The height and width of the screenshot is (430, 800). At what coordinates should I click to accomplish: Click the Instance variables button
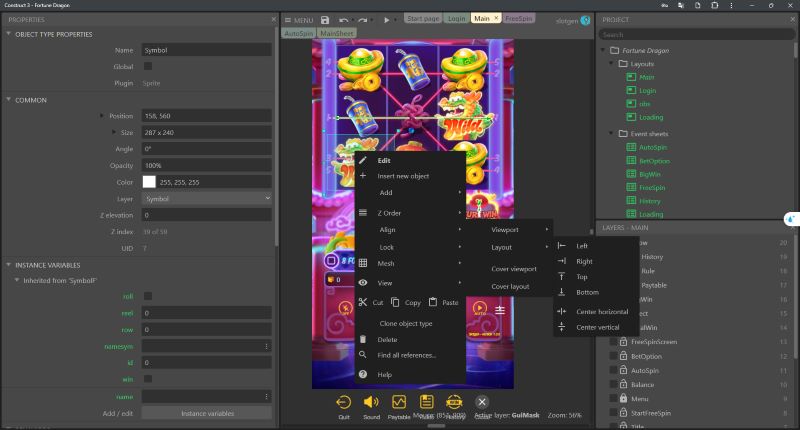tap(207, 413)
